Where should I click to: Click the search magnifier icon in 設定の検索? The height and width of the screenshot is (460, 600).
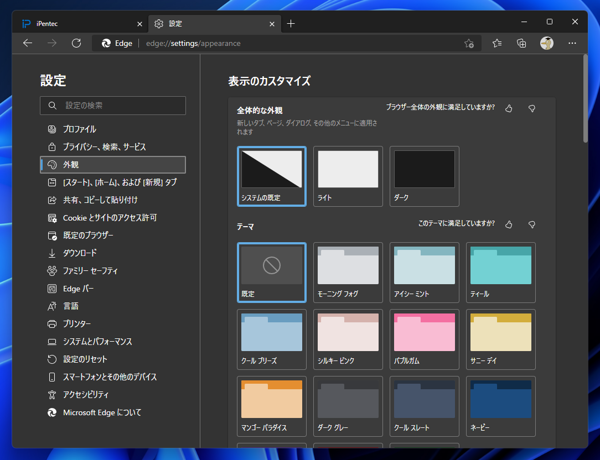(52, 105)
